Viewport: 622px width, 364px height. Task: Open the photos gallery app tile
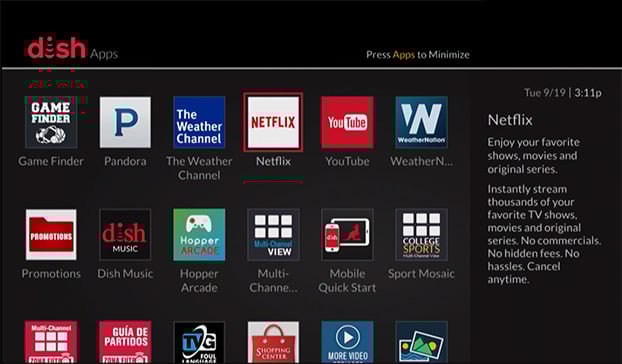coord(421,342)
